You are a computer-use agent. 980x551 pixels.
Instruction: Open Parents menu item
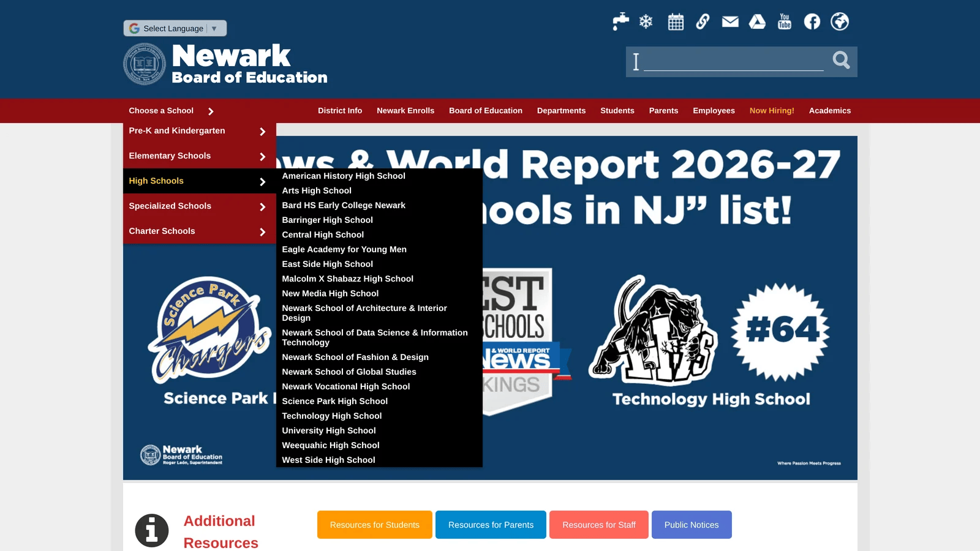663,111
